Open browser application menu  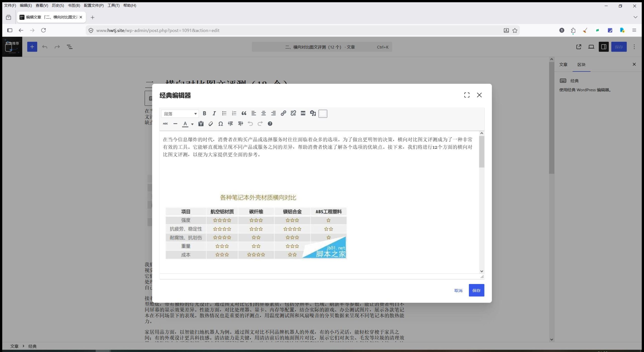[634, 30]
